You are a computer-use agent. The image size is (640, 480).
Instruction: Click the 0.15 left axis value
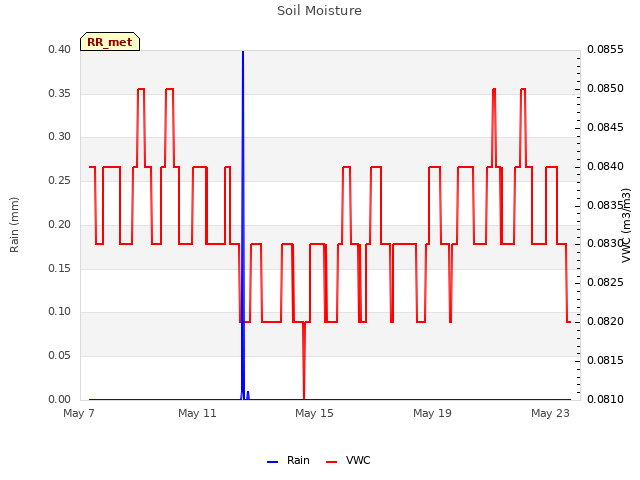pyautogui.click(x=60, y=269)
